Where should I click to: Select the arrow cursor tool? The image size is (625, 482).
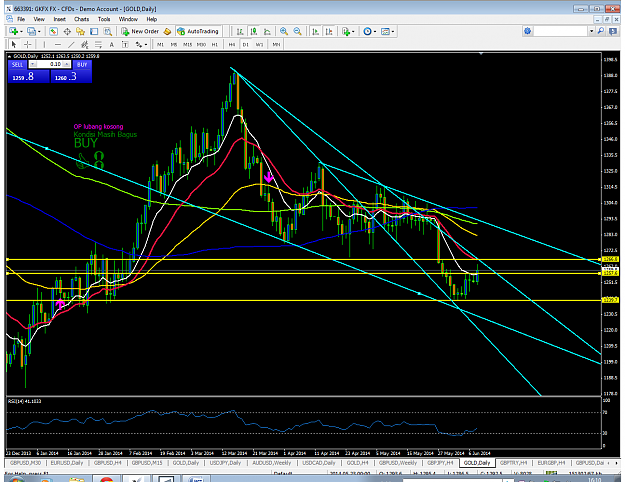[x=14, y=44]
